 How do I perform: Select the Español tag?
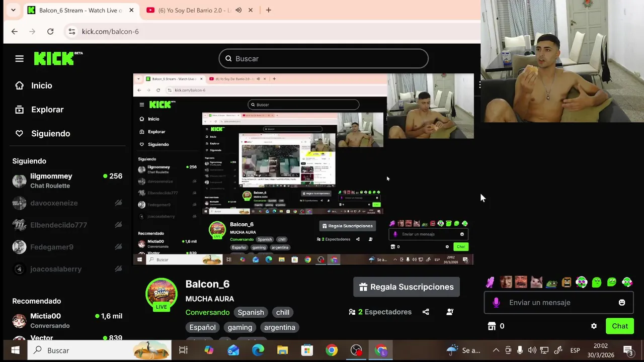point(202,327)
